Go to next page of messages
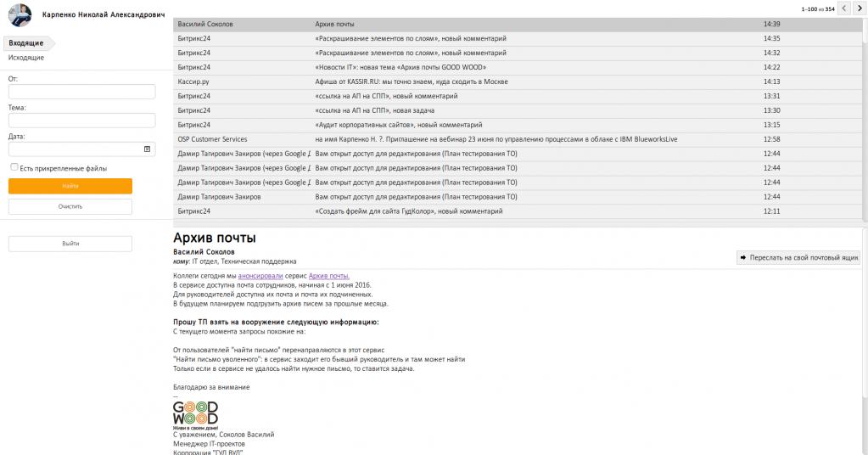The height and width of the screenshot is (455, 868). (x=860, y=8)
